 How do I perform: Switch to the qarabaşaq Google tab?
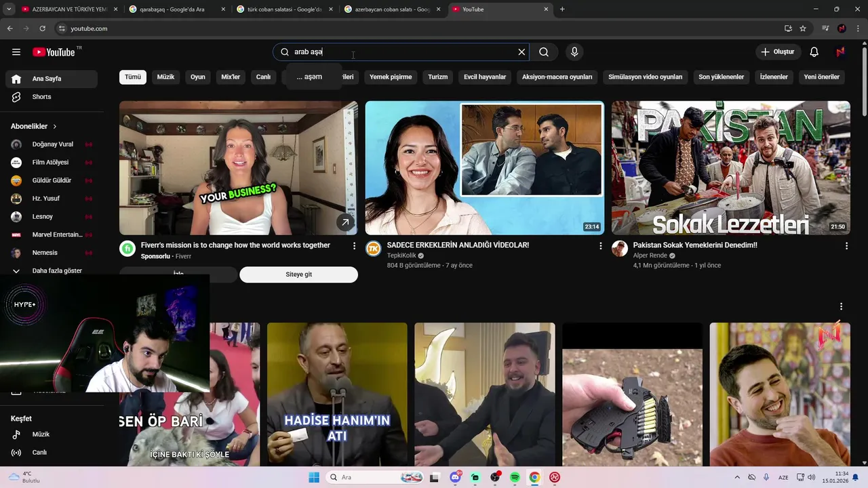click(x=176, y=9)
